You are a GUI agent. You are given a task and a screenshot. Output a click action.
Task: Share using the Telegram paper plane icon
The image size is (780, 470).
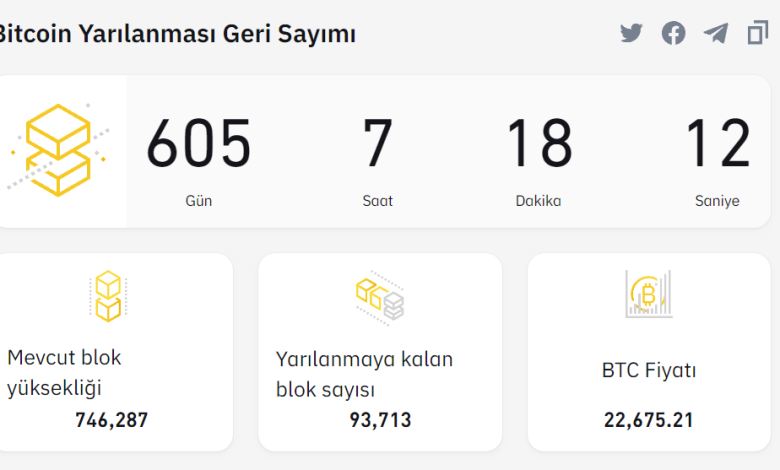coord(716,33)
